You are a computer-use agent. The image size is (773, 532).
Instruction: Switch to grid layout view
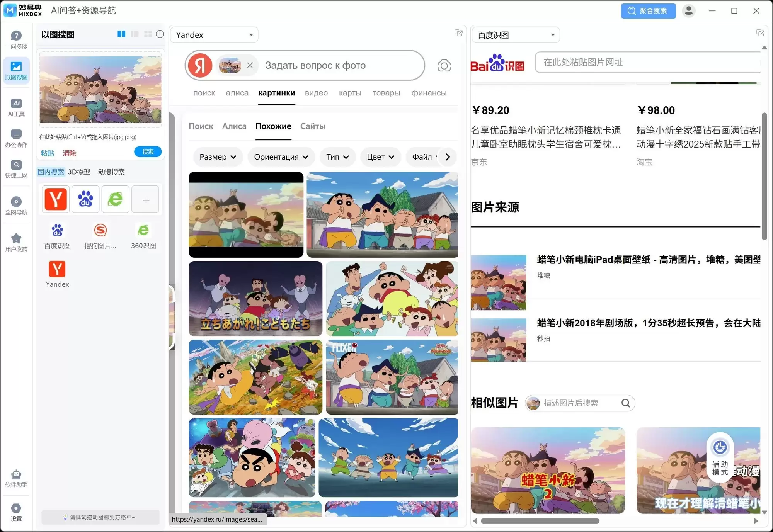pos(148,34)
